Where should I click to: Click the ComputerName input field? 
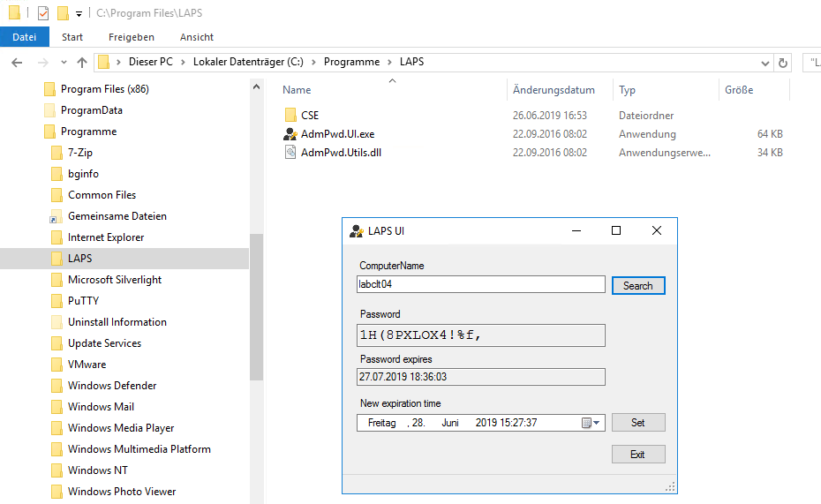pyautogui.click(x=480, y=285)
